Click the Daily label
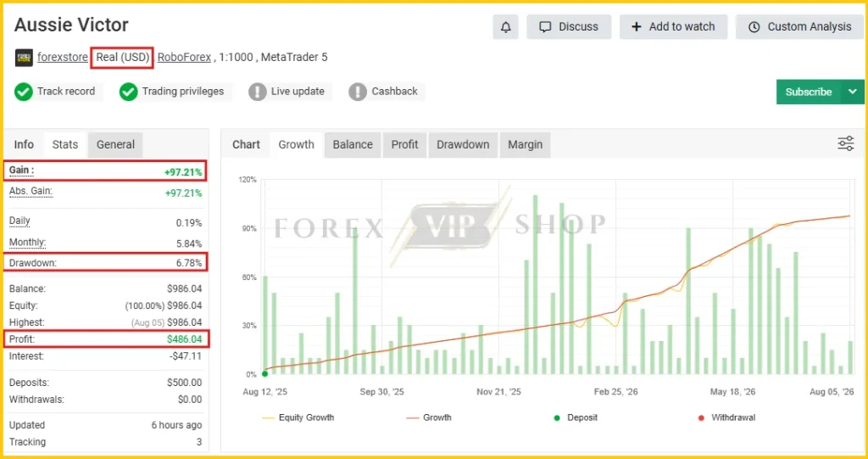The image size is (868, 459). point(20,221)
